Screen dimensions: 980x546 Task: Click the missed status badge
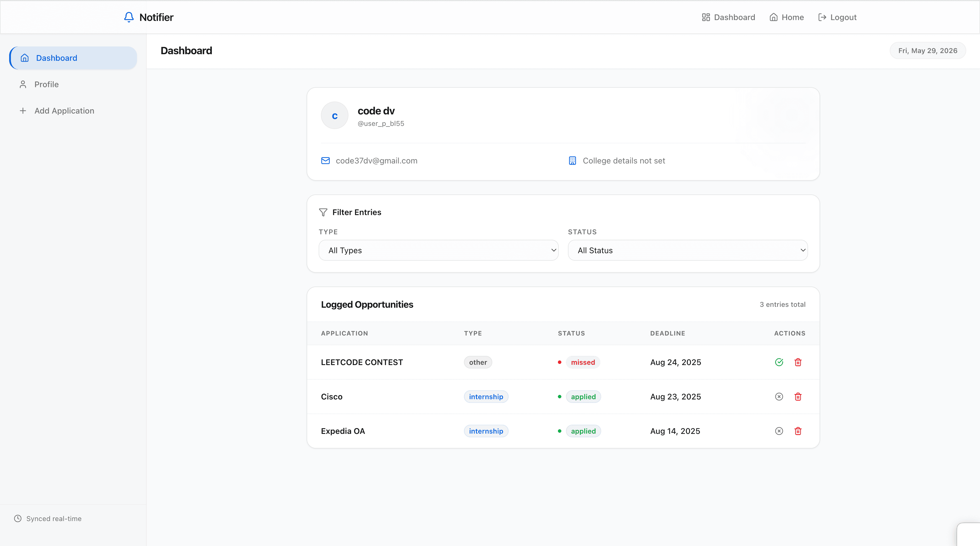583,362
